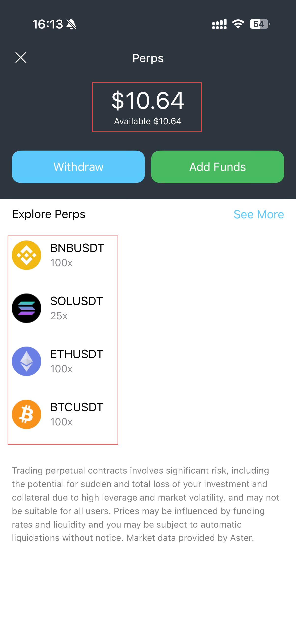Tap the cellular signal bars icon
The height and width of the screenshot is (644, 296).
tap(219, 24)
